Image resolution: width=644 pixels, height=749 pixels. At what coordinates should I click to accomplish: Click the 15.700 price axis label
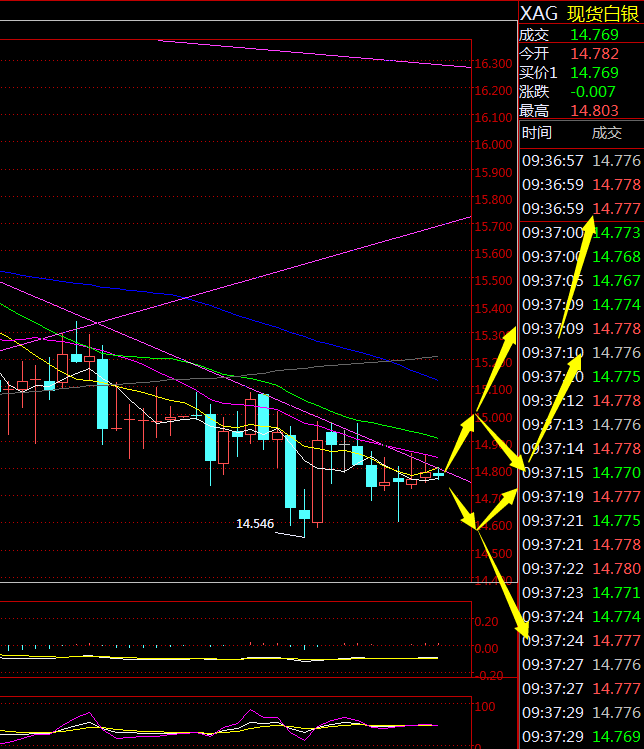493,226
